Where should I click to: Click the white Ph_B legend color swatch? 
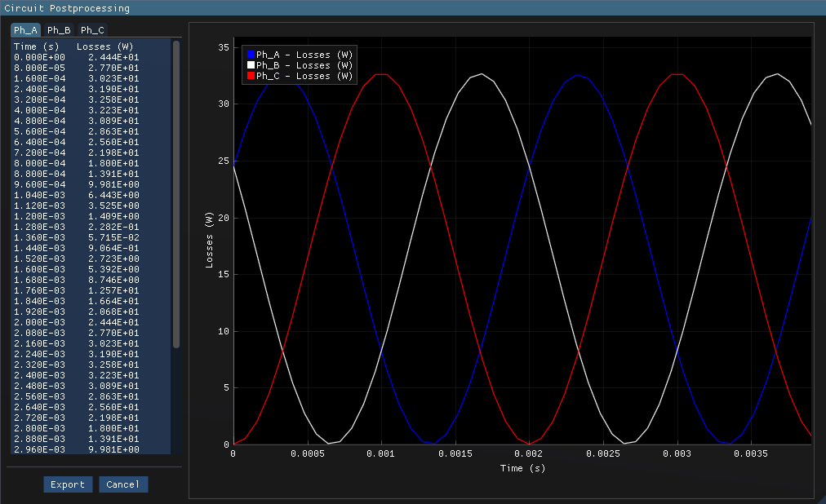251,65
